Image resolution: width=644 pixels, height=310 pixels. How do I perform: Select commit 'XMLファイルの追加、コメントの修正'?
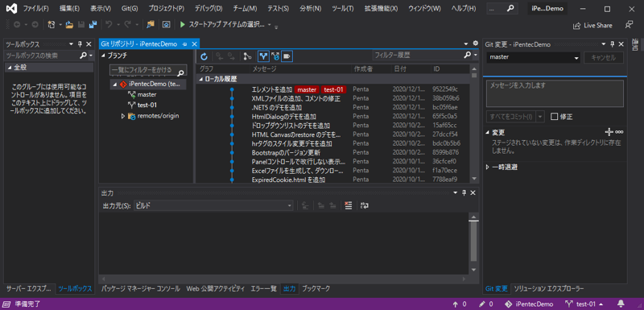point(295,98)
